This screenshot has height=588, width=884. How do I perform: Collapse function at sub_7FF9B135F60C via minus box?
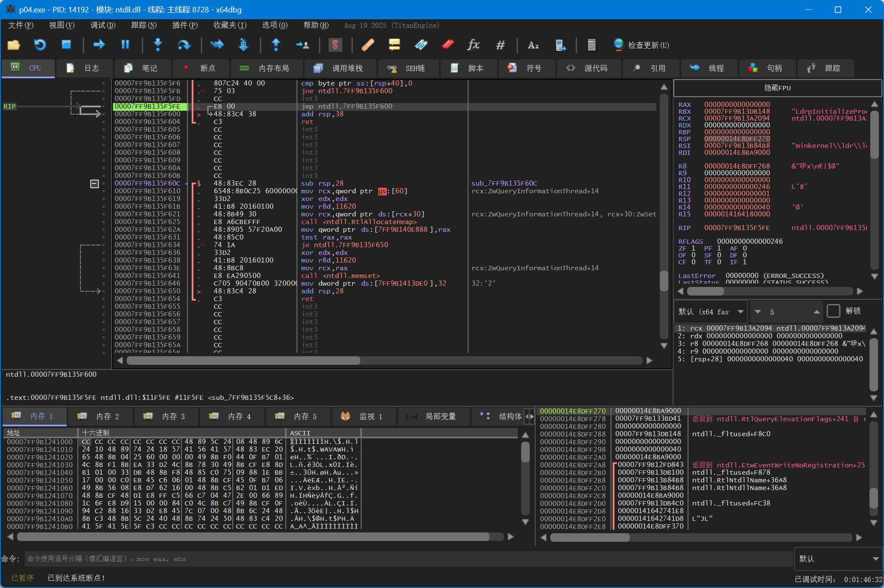[95, 184]
